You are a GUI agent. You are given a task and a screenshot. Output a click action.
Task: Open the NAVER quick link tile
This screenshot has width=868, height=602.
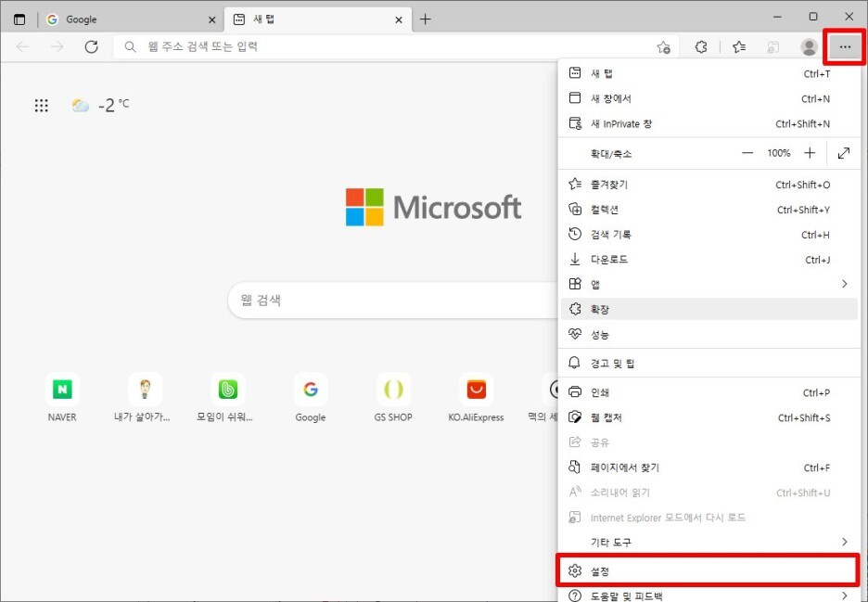62,398
